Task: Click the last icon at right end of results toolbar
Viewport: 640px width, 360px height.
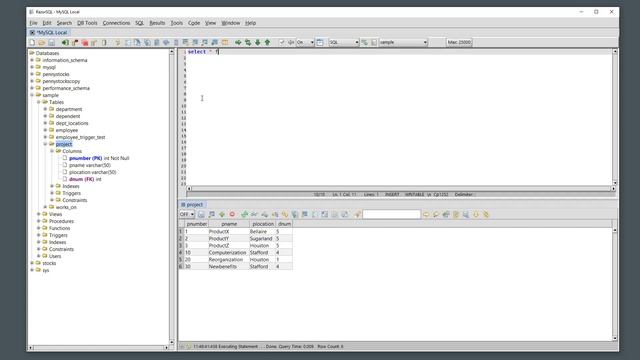Action: pos(486,215)
